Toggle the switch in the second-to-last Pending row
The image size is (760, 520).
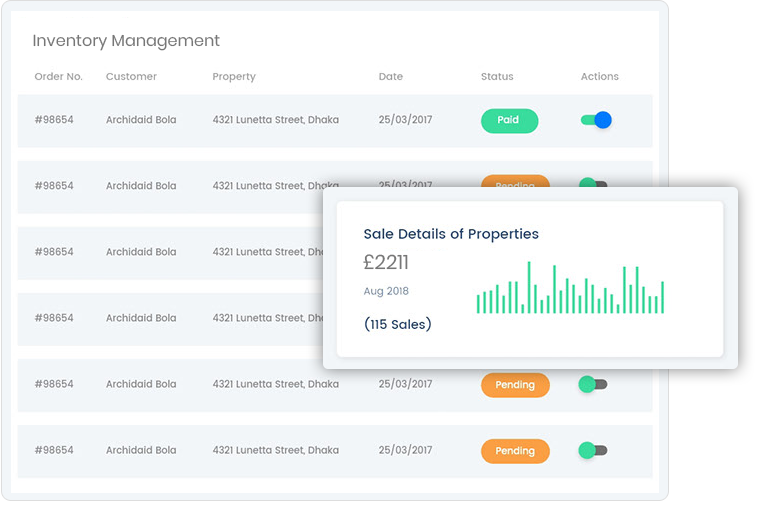[593, 384]
